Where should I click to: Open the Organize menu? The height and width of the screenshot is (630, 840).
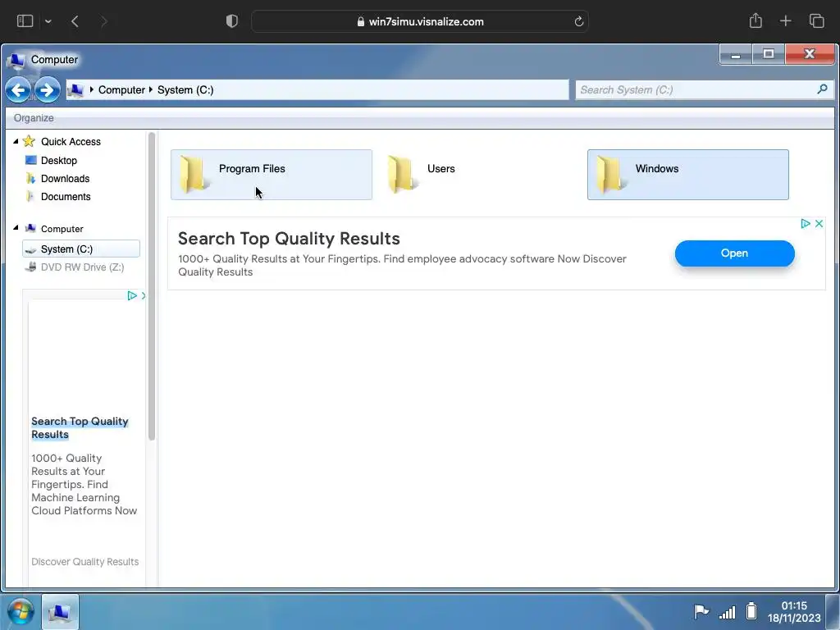(x=34, y=118)
